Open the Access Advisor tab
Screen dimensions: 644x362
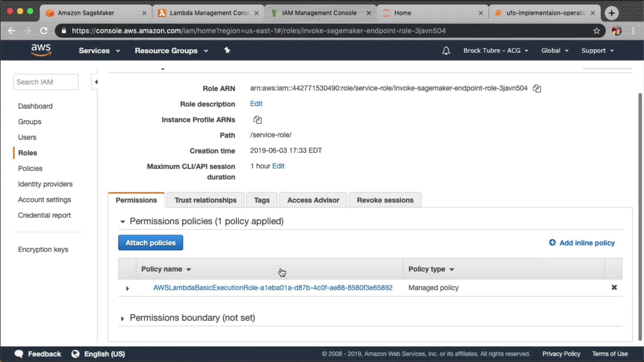coord(313,200)
